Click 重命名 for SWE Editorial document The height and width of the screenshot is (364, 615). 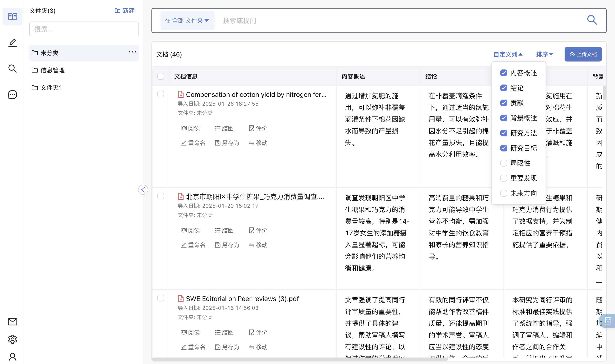coord(193,347)
